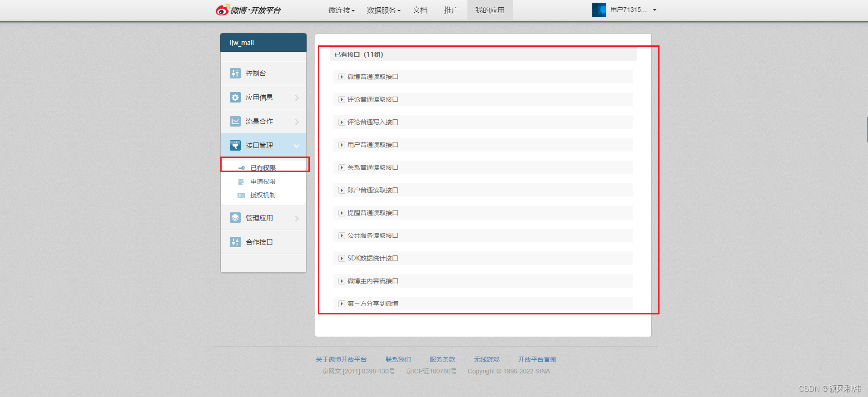Click the 第三方分享到微博 row text

pos(373,304)
